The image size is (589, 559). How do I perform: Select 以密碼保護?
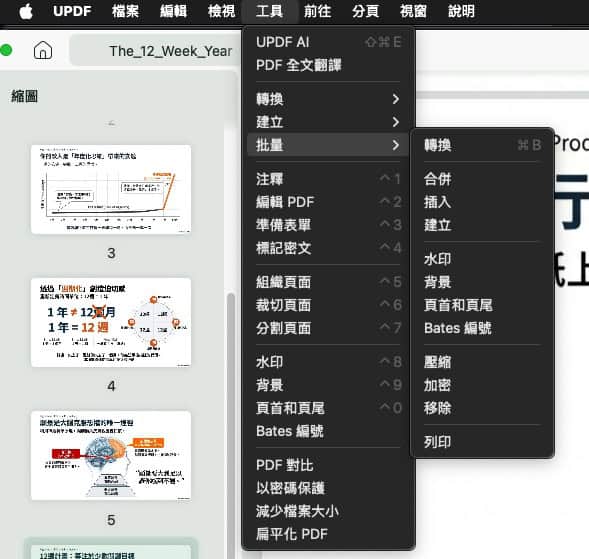328,488
